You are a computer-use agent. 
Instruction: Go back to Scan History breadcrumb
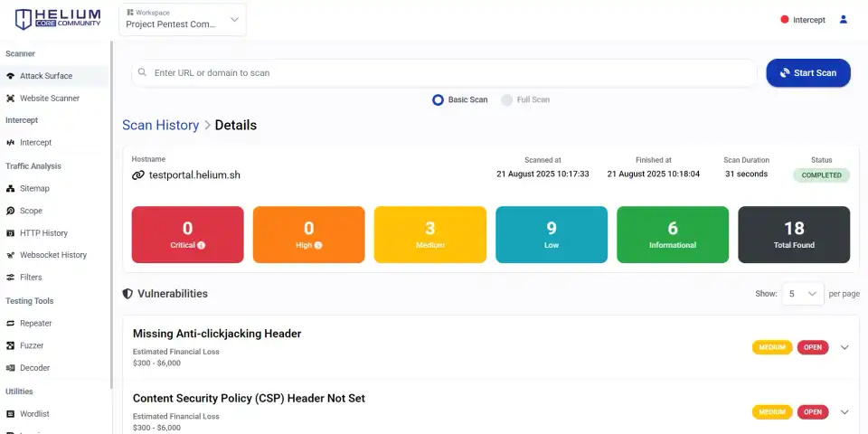tap(160, 125)
